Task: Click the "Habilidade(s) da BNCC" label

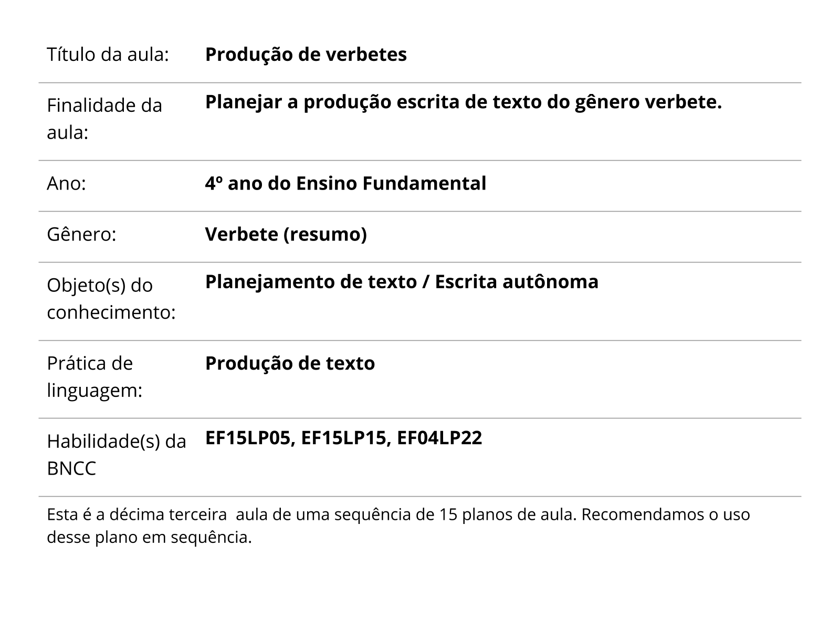Action: 116,455
